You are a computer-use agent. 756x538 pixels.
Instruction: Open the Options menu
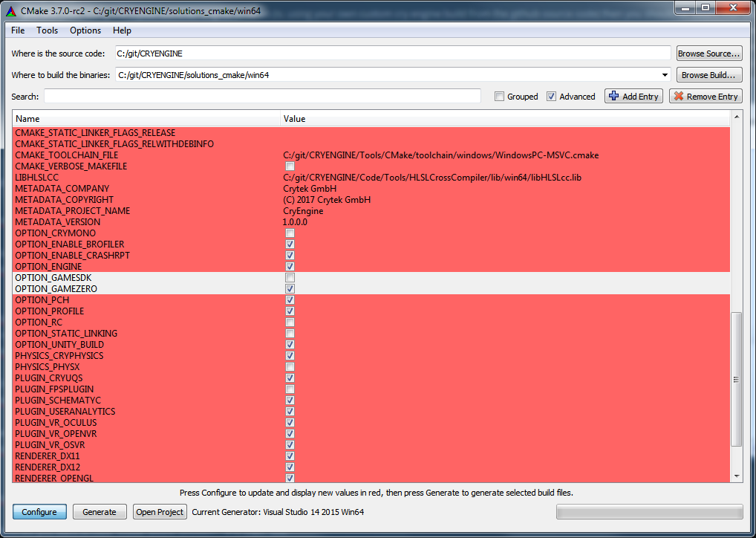pyautogui.click(x=85, y=30)
